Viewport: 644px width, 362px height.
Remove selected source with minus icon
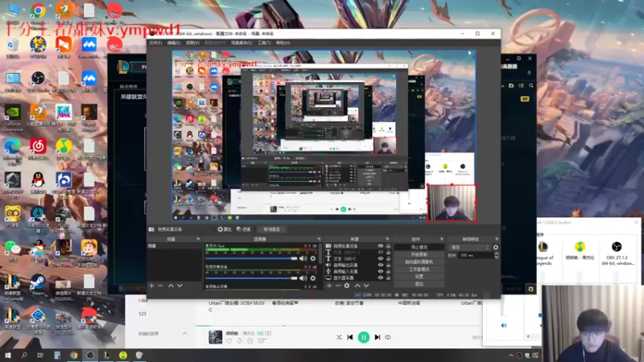[x=337, y=286]
